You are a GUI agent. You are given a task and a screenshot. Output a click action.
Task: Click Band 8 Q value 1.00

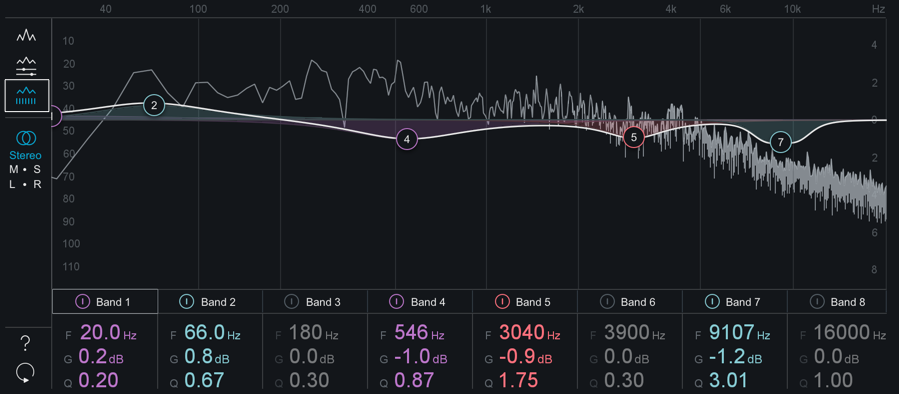(833, 380)
